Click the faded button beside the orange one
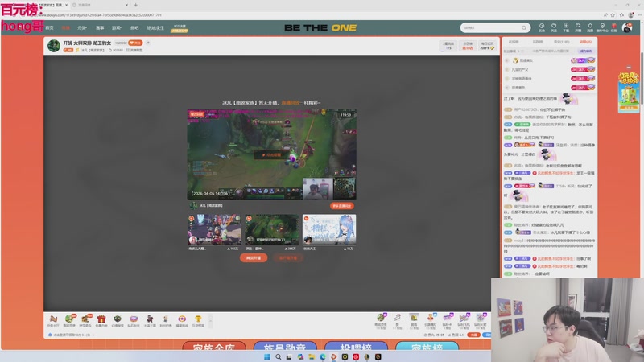Image resolution: width=644 pixels, height=362 pixels. click(288, 257)
